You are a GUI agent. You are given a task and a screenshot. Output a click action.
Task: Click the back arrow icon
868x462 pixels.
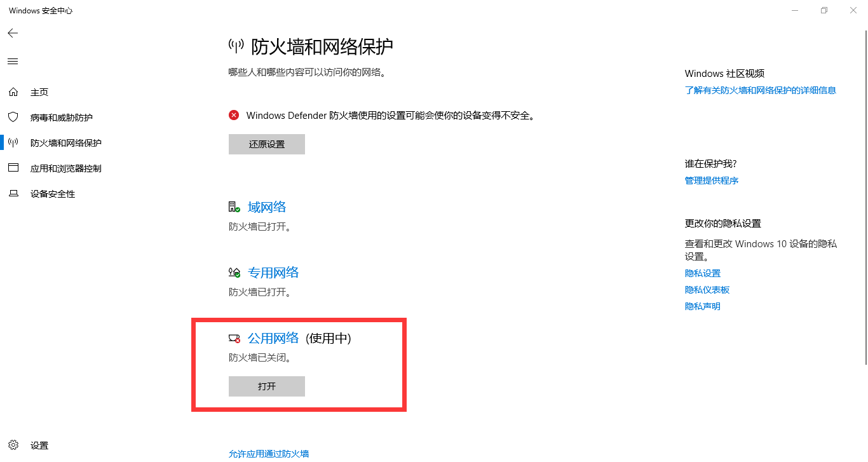point(13,33)
